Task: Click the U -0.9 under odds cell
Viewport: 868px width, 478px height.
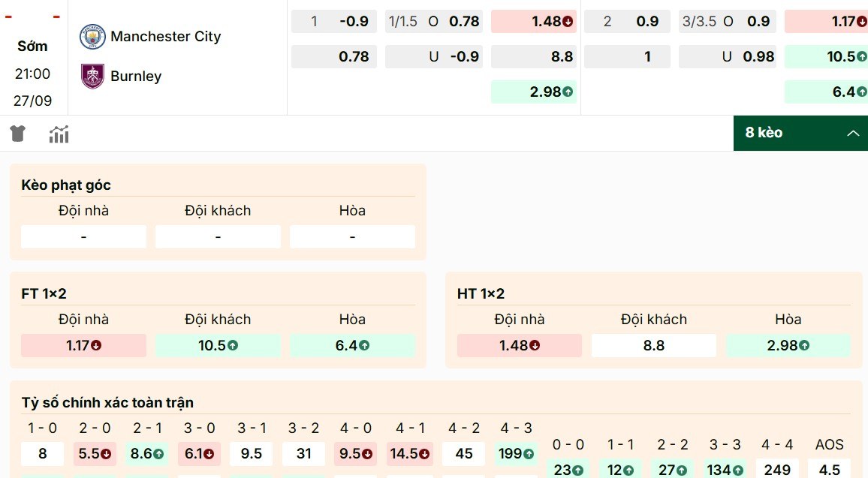Action: click(x=434, y=56)
